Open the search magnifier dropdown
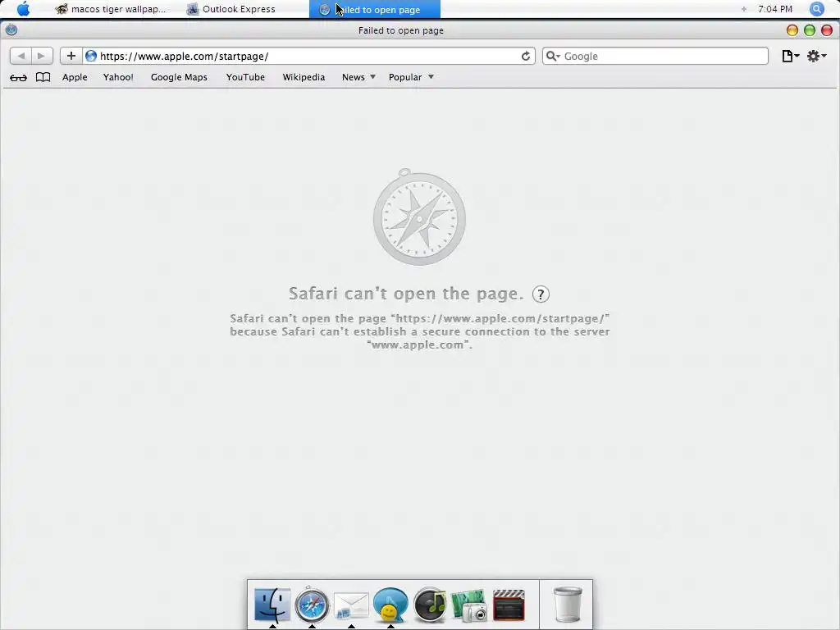The width and height of the screenshot is (840, 630). (552, 56)
